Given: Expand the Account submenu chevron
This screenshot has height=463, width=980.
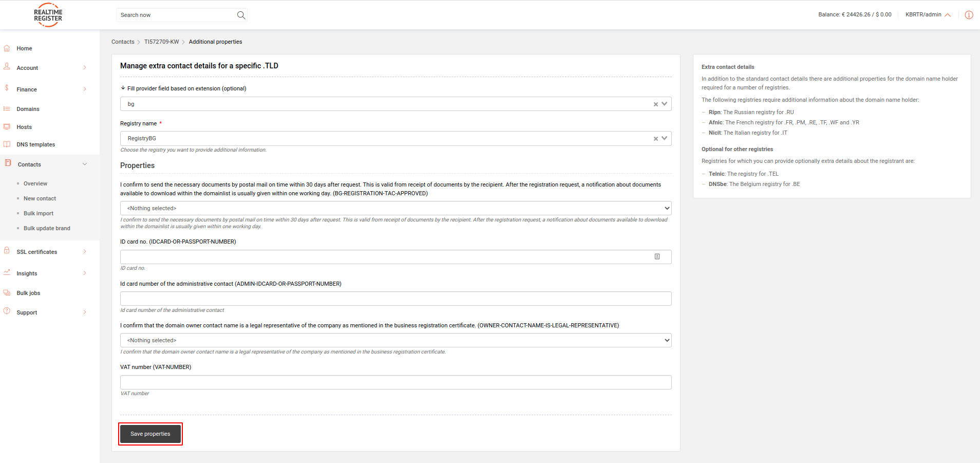Looking at the screenshot, I should [85, 67].
